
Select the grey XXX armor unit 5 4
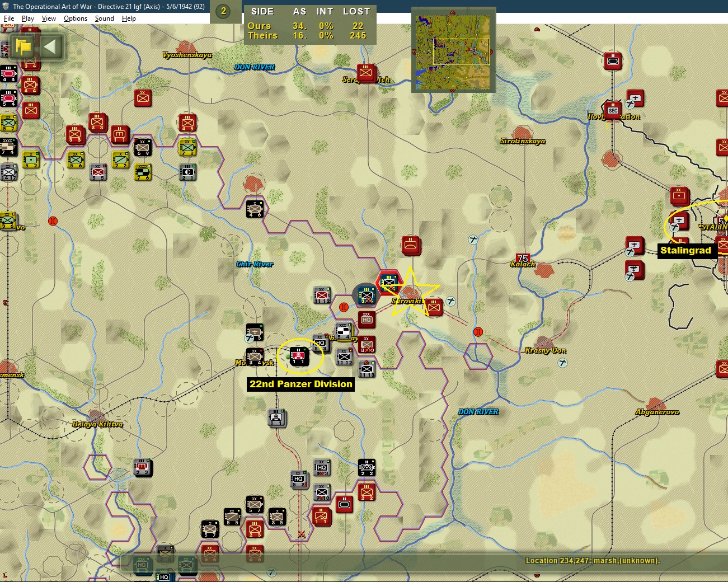pyautogui.click(x=344, y=331)
